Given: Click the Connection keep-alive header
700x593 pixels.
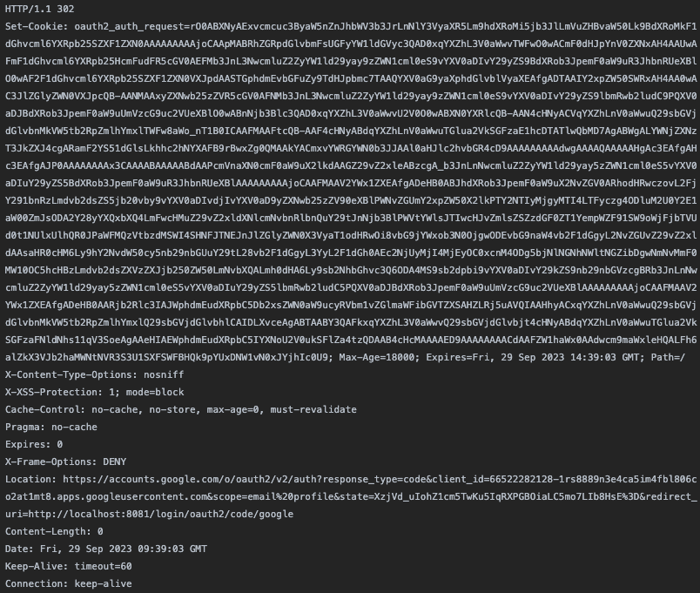Looking at the screenshot, I should [68, 583].
